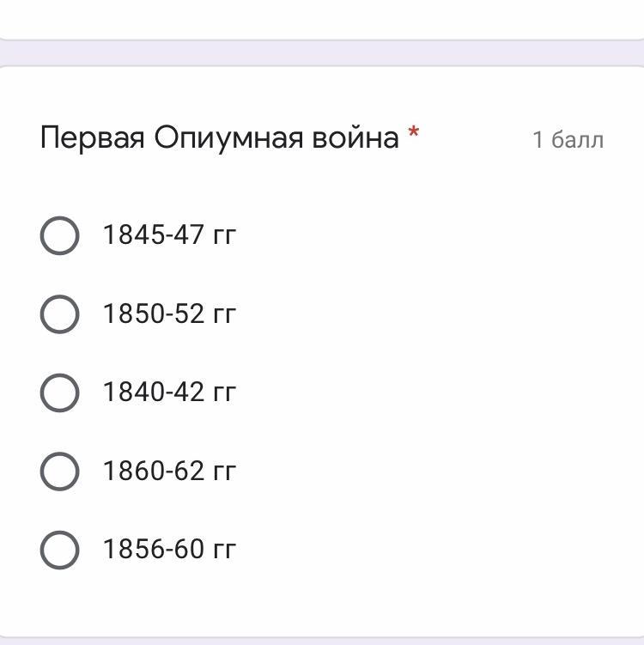Viewport: 644px width, 645px height.
Task: Choose the 1850-52 гг radio circle
Action: 59,314
